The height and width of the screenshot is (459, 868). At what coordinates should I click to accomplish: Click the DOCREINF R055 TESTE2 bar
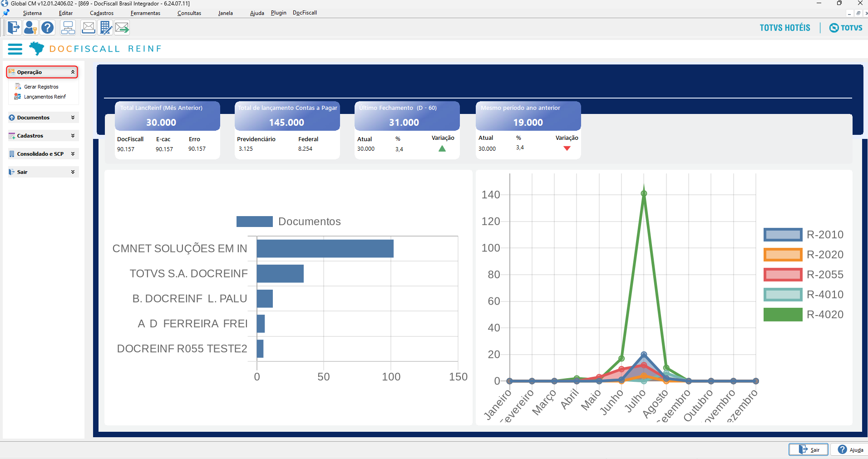[260, 349]
